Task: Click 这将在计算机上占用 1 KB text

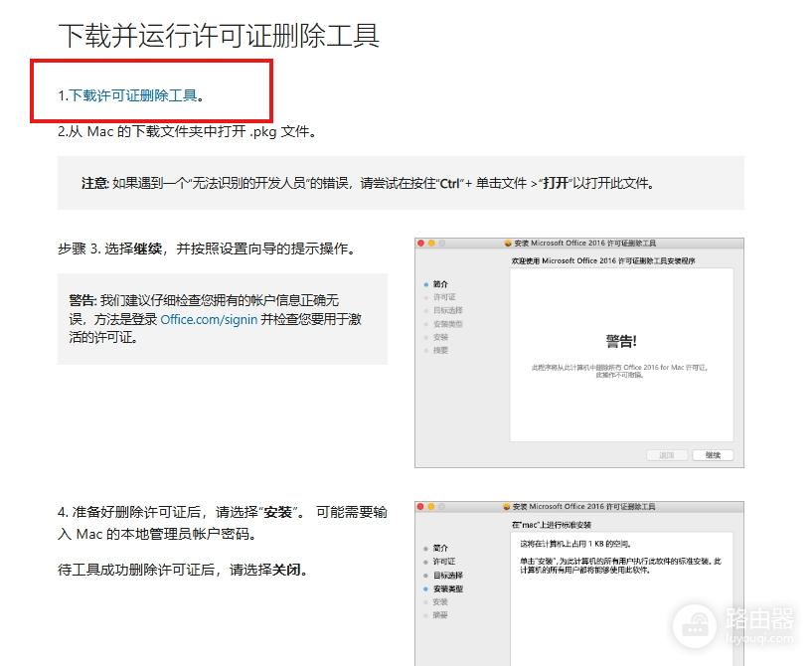Action: point(575,544)
